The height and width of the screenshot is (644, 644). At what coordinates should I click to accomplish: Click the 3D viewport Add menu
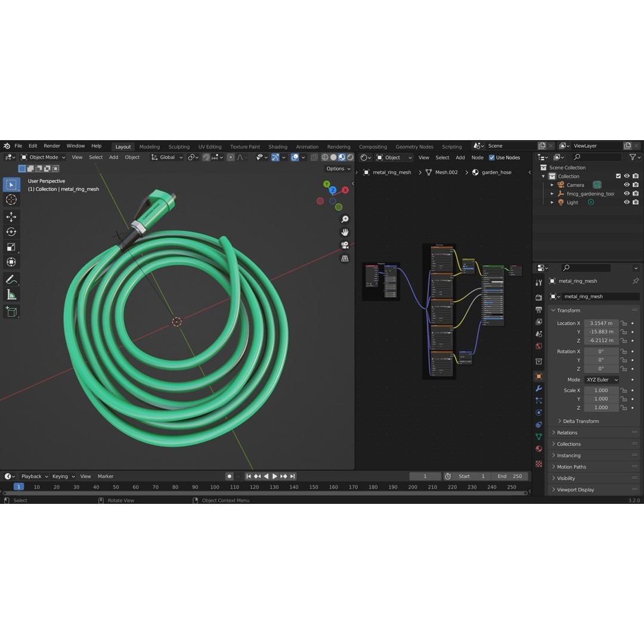click(x=113, y=157)
